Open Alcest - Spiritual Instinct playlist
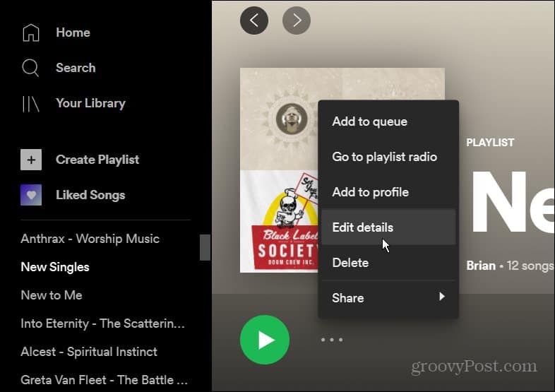Image resolution: width=555 pixels, height=392 pixels. tap(89, 352)
